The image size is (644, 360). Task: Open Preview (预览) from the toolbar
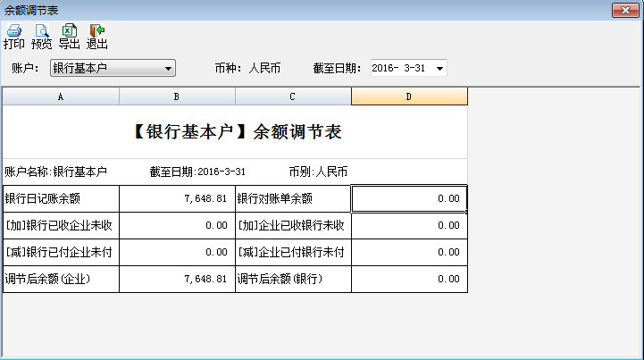tap(41, 36)
